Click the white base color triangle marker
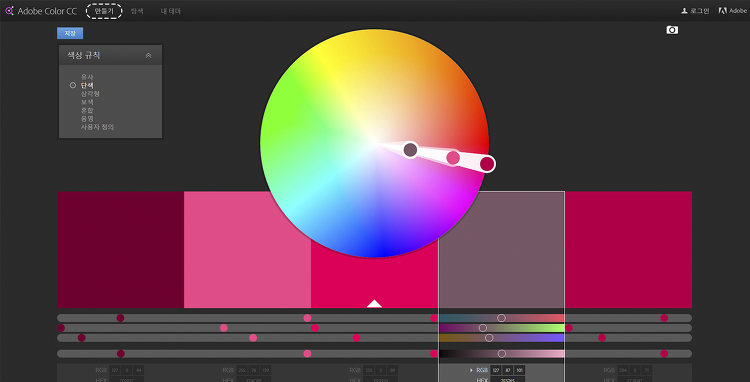The width and height of the screenshot is (750, 382). (x=374, y=304)
